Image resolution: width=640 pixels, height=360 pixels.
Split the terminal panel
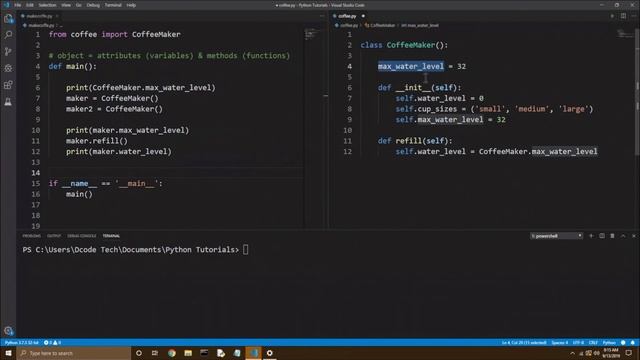point(602,236)
